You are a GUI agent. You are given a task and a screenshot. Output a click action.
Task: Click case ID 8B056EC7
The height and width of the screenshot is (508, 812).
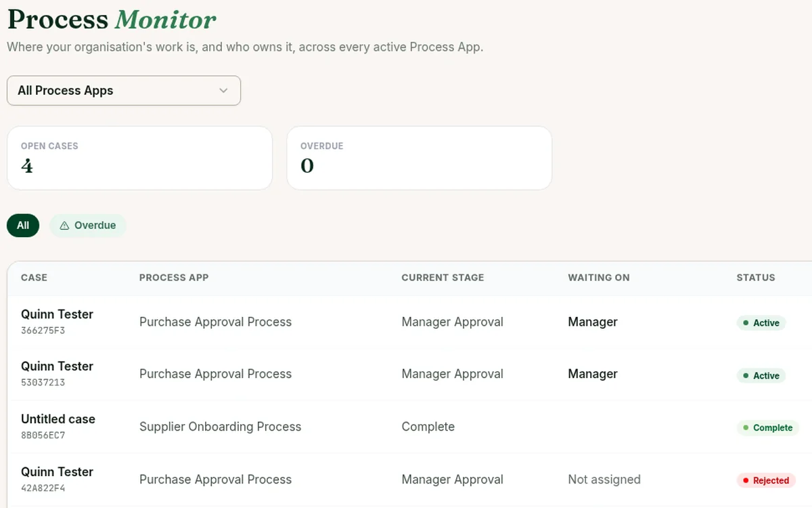[x=43, y=436]
